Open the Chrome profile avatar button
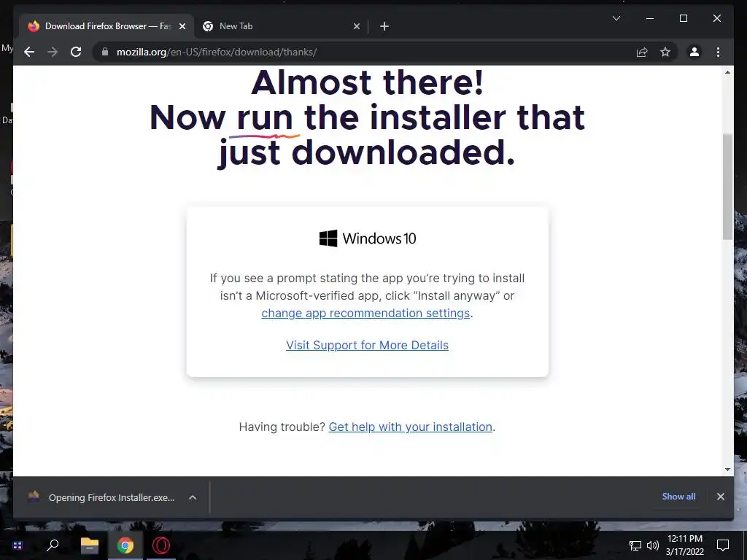Viewport: 747px width, 560px height. click(x=694, y=52)
